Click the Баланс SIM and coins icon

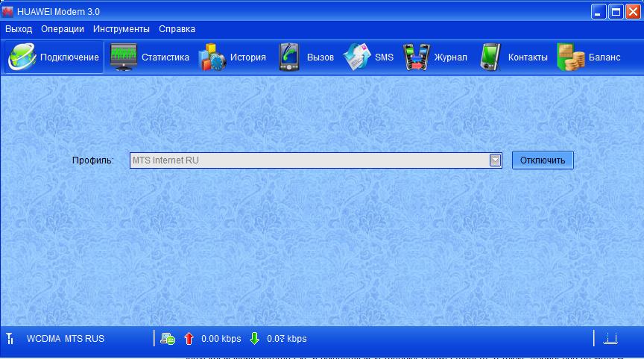pyautogui.click(x=570, y=57)
